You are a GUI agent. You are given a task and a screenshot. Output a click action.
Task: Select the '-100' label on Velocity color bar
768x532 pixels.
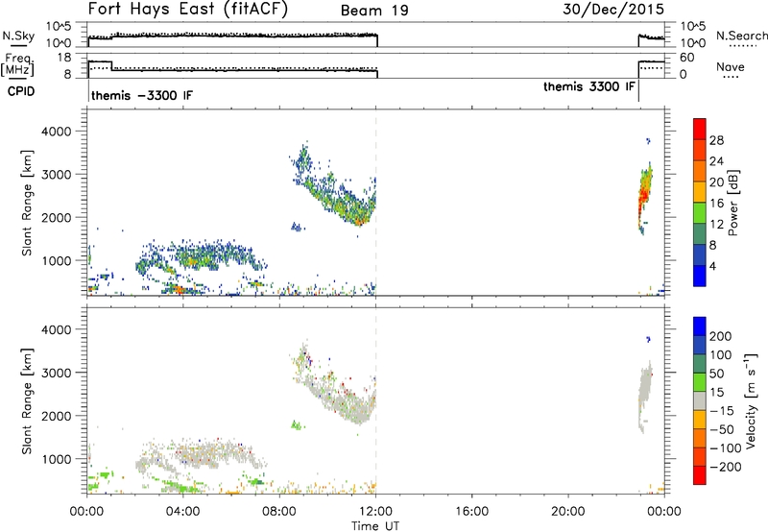pyautogui.click(x=726, y=448)
